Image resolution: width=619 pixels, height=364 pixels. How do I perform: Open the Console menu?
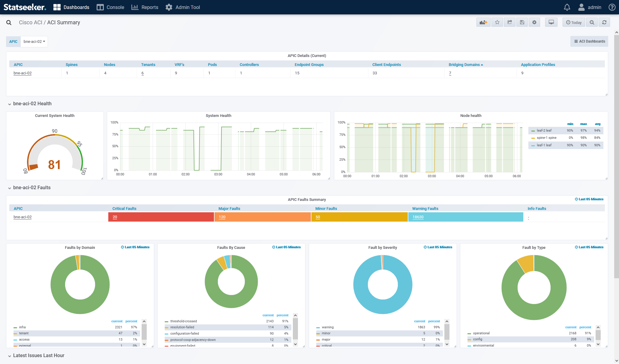pos(110,7)
